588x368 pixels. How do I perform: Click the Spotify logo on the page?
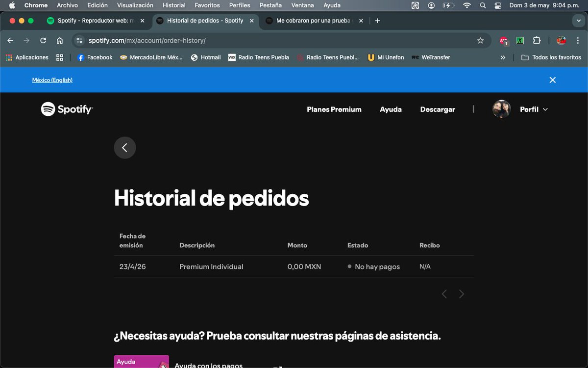click(x=67, y=109)
